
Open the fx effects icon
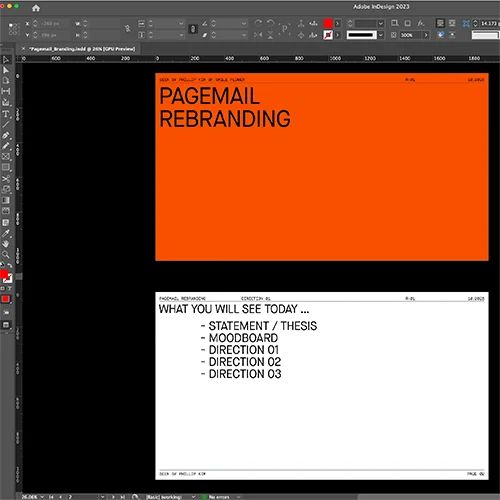pyautogui.click(x=421, y=23)
